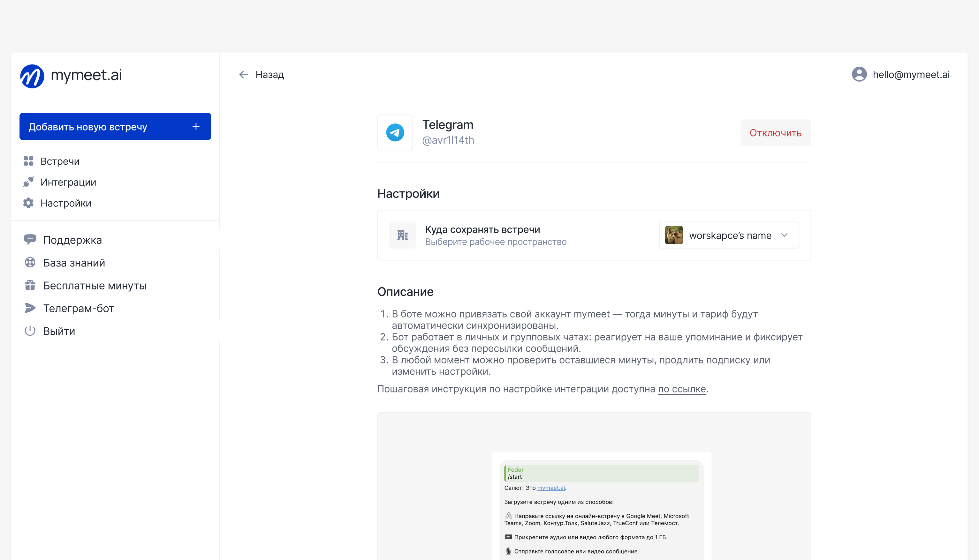Click the chevron arrow in the workspace selector

(x=784, y=235)
